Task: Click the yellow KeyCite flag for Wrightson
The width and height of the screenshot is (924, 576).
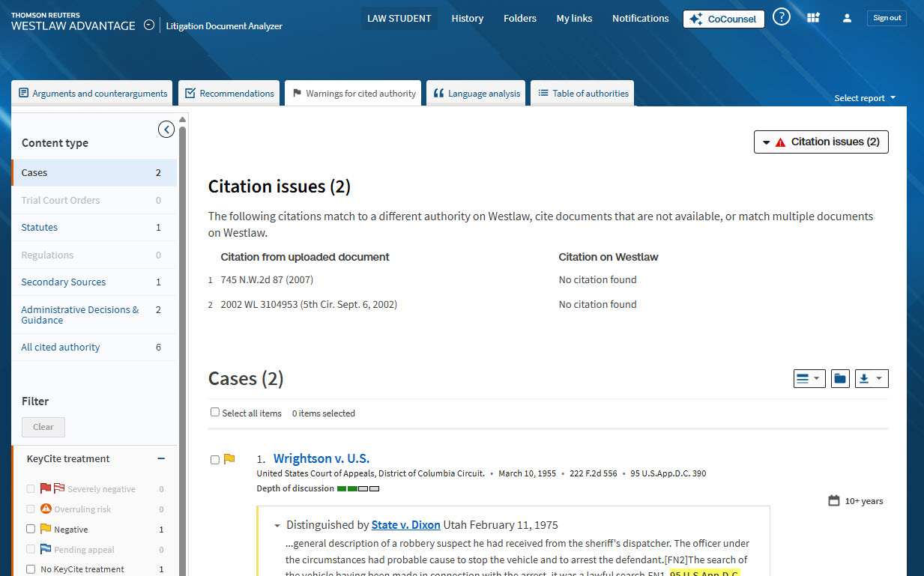Action: [229, 459]
